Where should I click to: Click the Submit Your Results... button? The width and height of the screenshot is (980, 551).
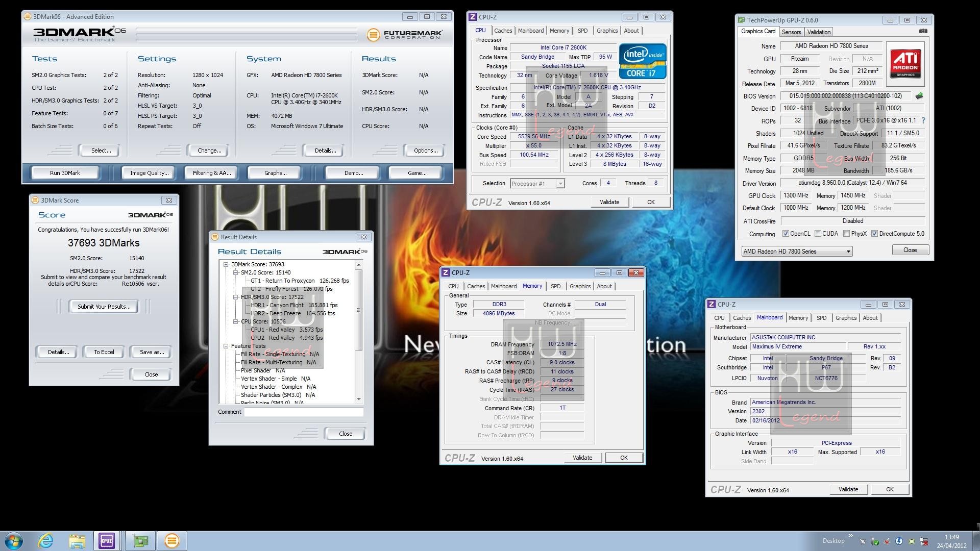click(x=104, y=307)
